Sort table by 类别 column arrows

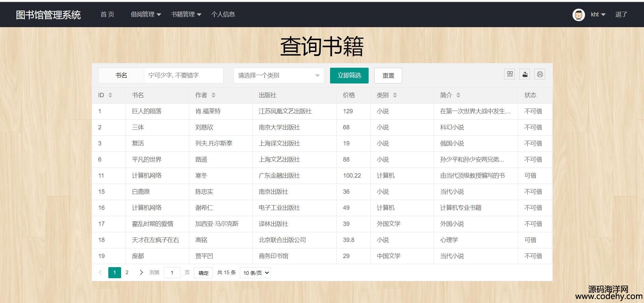pyautogui.click(x=395, y=95)
